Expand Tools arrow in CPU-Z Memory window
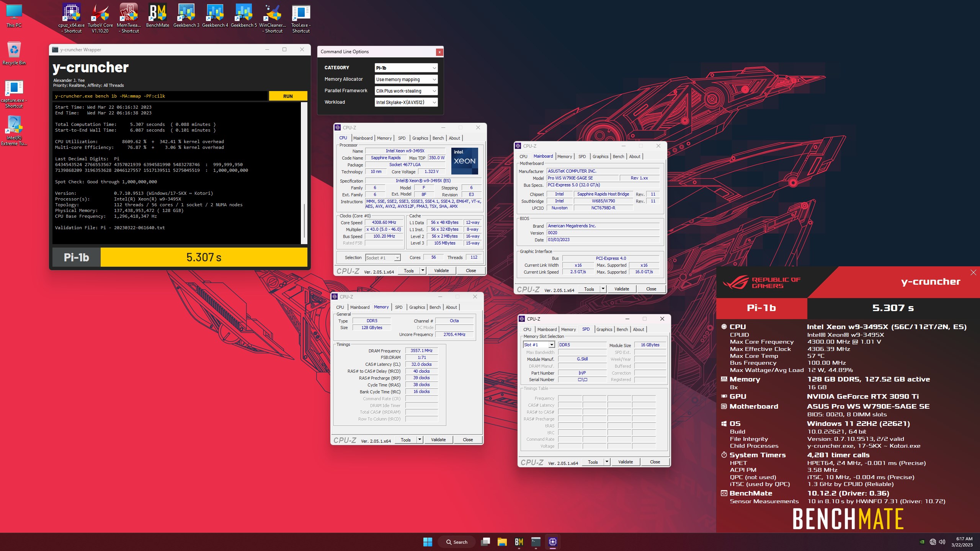The image size is (980, 551). click(420, 440)
